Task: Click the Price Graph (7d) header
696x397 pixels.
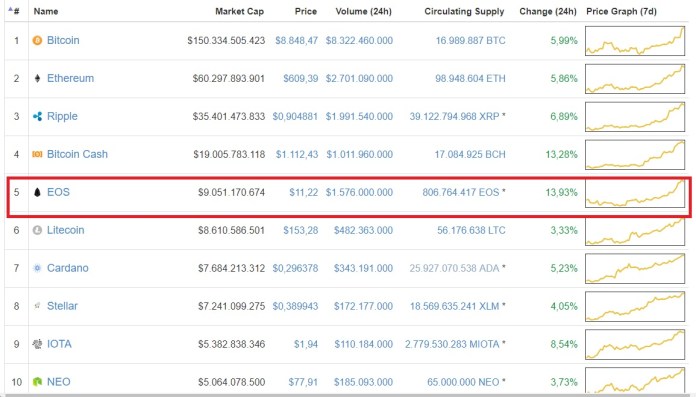Action: pos(621,12)
